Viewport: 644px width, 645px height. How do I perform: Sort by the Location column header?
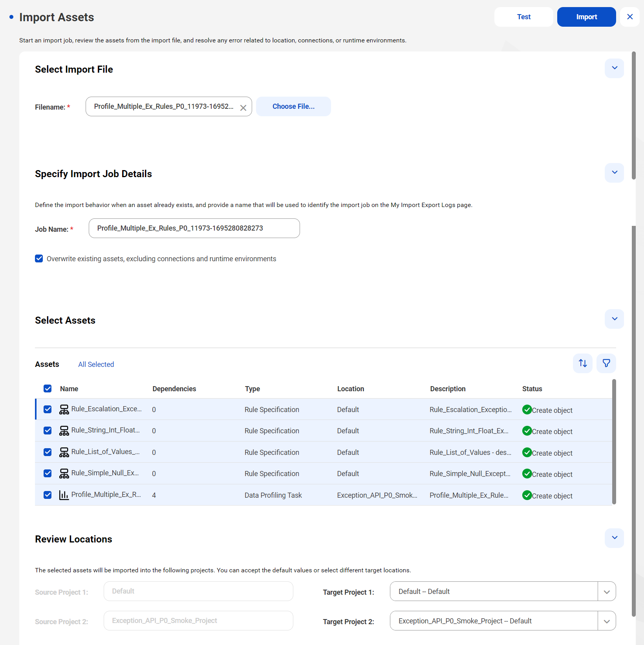[351, 389]
